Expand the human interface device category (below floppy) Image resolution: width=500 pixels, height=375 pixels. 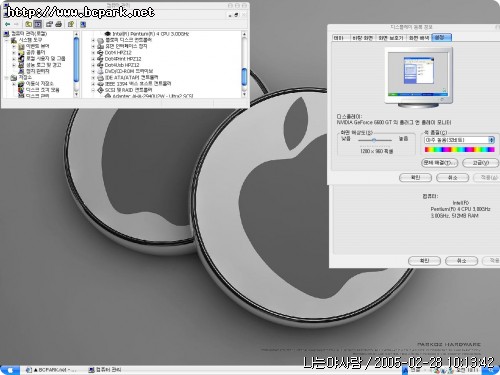[93, 47]
